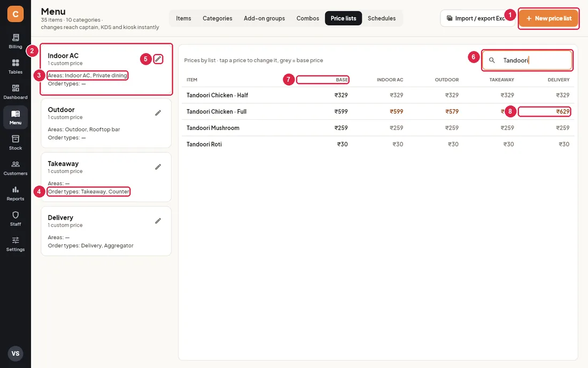Click Tandoori Chicken · Half item name
588x368 pixels.
tap(217, 95)
